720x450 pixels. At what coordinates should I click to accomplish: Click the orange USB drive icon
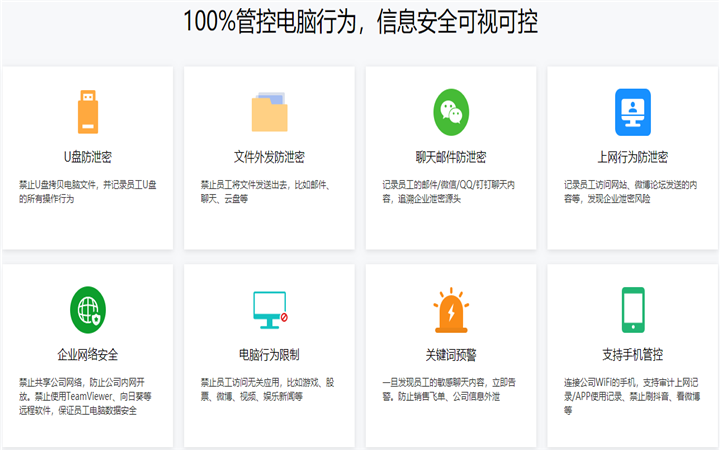pos(88,112)
